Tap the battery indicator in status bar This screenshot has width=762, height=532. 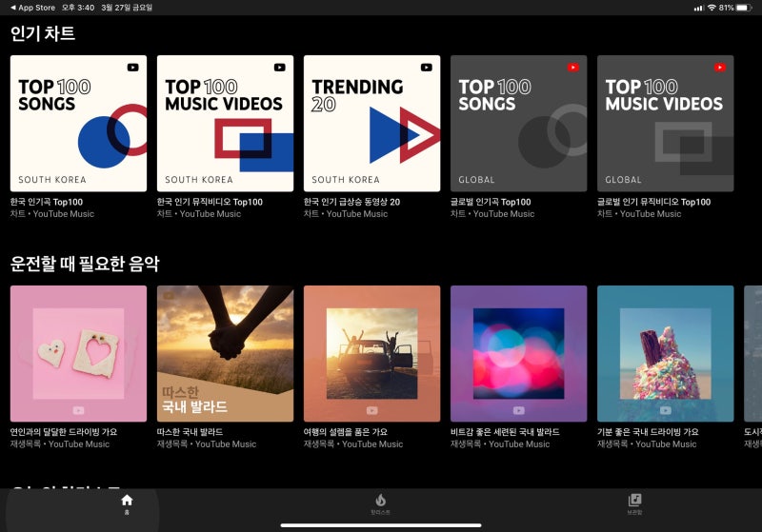(745, 8)
